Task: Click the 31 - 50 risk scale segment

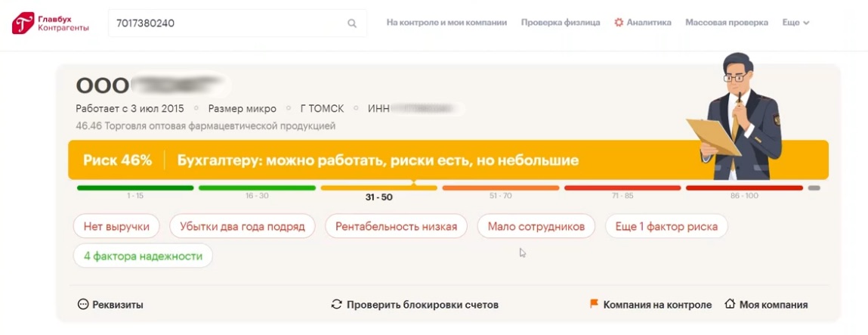Action: coord(378,188)
